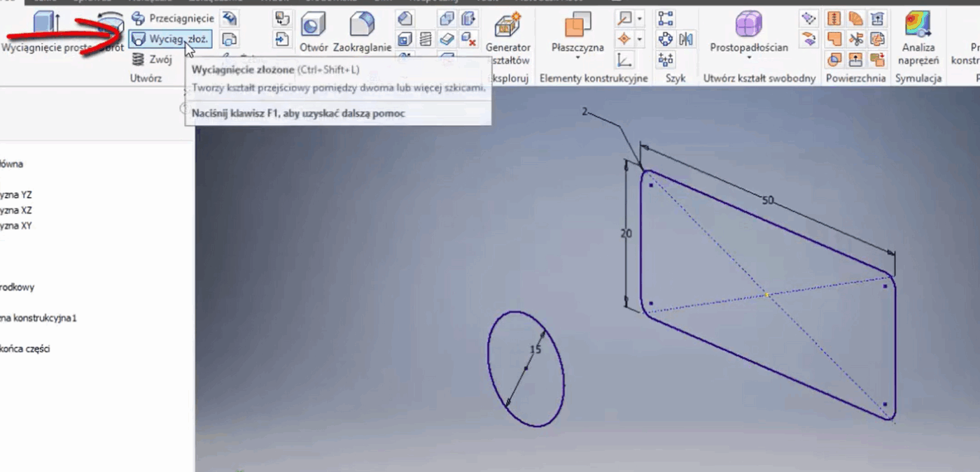
Task: Open the Powierzchnia panel label
Action: (x=854, y=78)
